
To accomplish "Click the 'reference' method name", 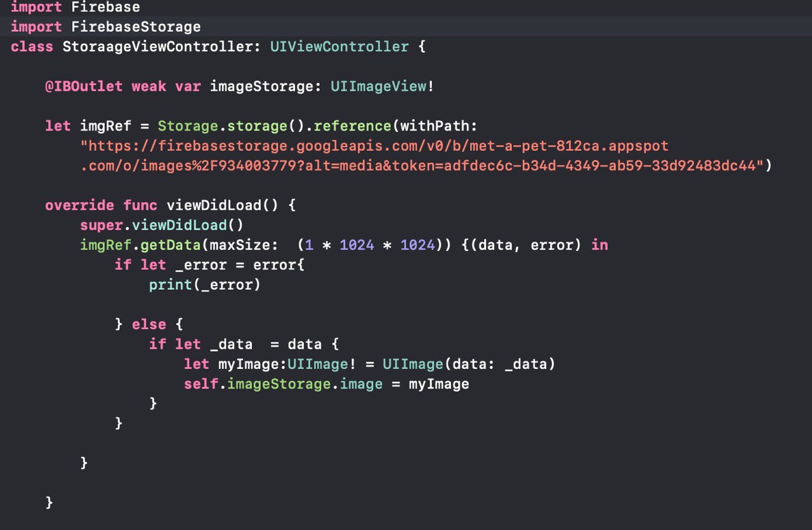I will click(353, 126).
